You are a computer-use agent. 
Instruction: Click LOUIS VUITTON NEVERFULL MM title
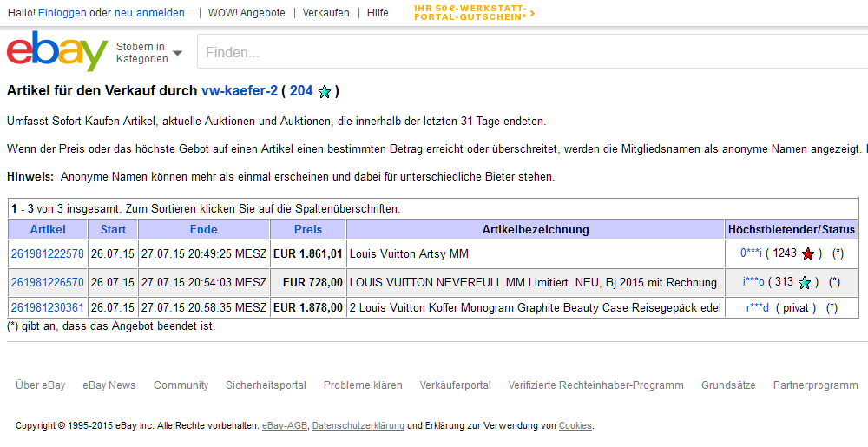[535, 282]
